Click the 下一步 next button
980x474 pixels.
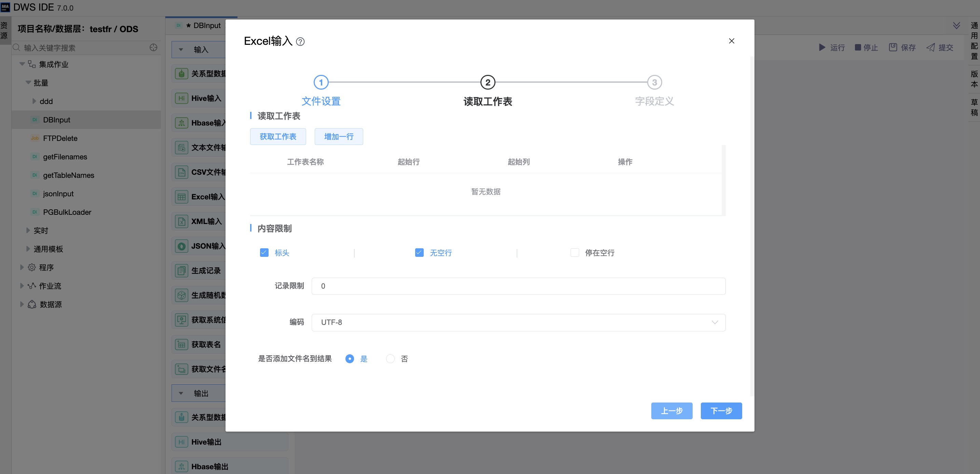click(721, 410)
